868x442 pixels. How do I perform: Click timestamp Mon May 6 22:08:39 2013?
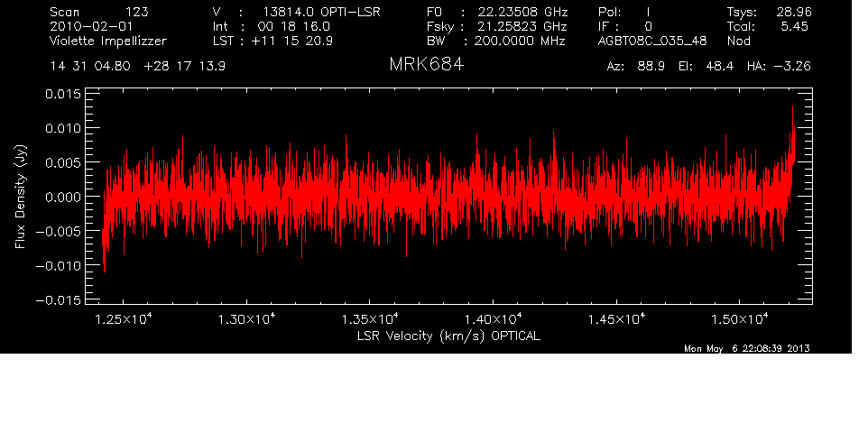(747, 348)
